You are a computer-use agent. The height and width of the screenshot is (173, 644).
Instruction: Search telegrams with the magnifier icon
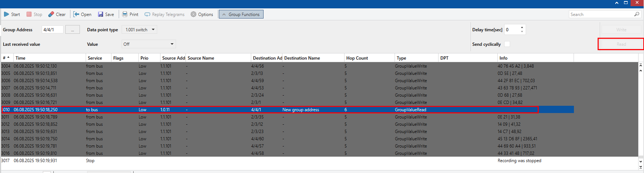coord(636,15)
